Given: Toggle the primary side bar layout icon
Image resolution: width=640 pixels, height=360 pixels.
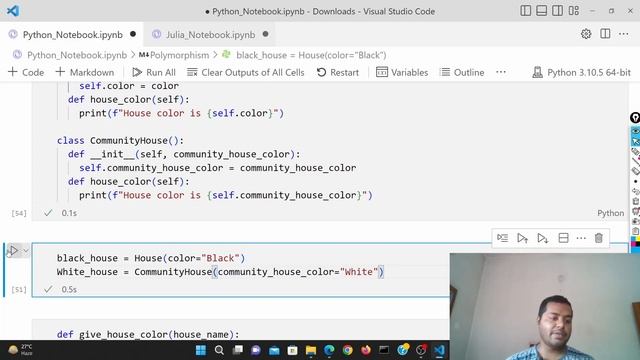Looking at the screenshot, I should tap(526, 11).
